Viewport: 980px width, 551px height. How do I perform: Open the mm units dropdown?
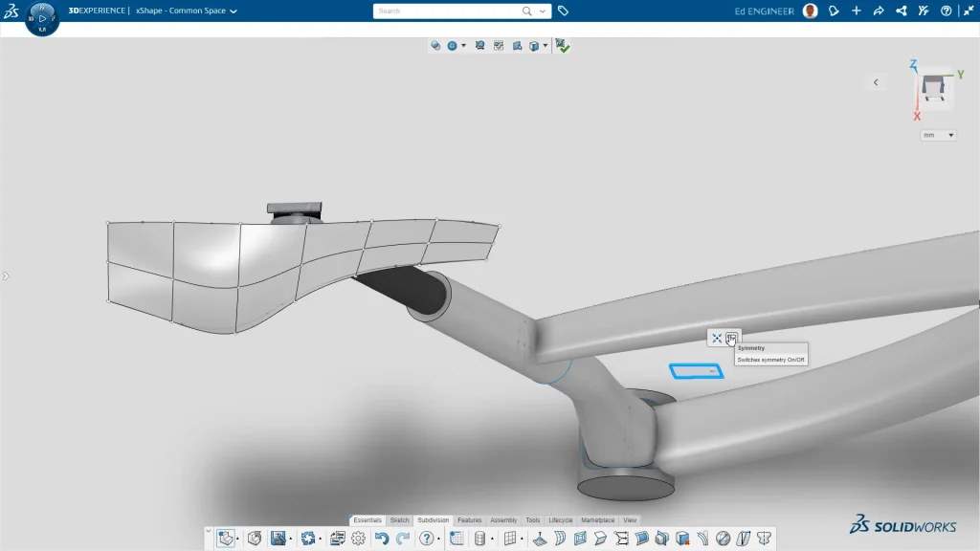(x=938, y=135)
